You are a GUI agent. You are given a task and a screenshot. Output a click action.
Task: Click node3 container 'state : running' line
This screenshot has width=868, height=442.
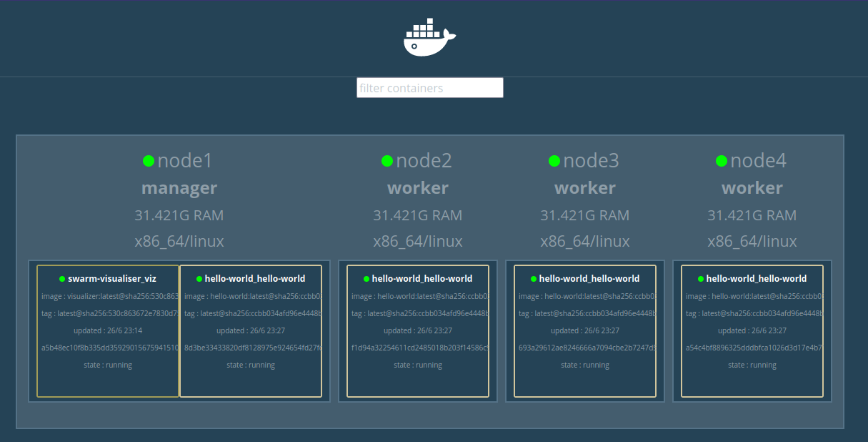point(585,365)
